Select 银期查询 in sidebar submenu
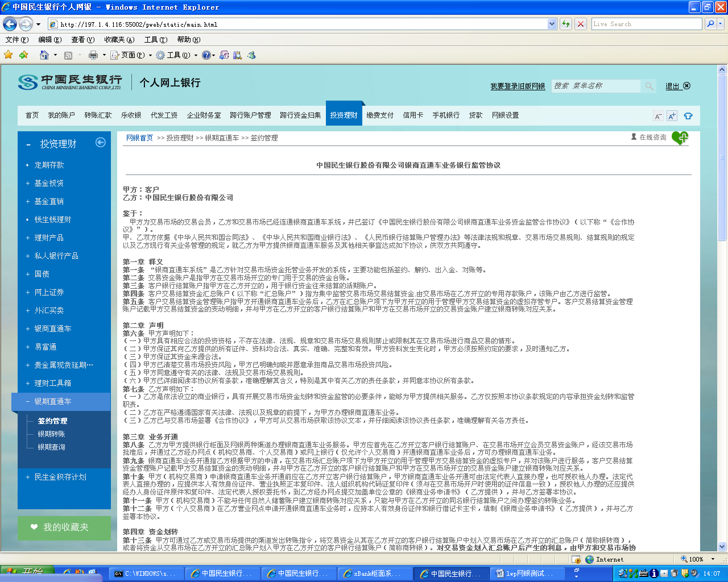728x582 pixels. 51,447
